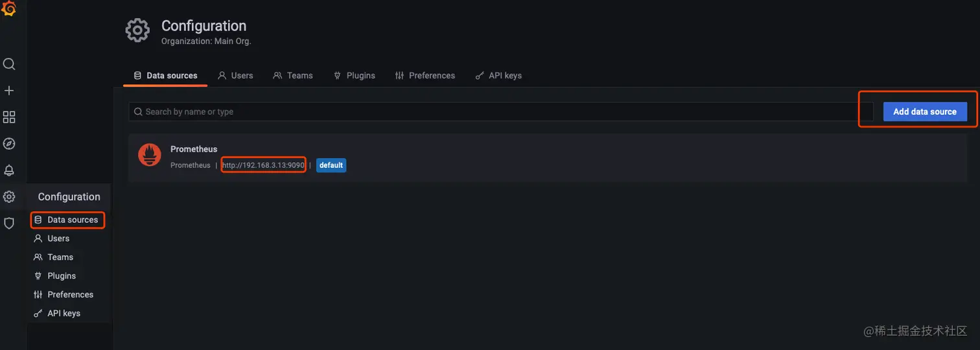This screenshot has height=350, width=980.
Task: Select Preferences in Configuration flyout menu
Action: [x=64, y=295]
